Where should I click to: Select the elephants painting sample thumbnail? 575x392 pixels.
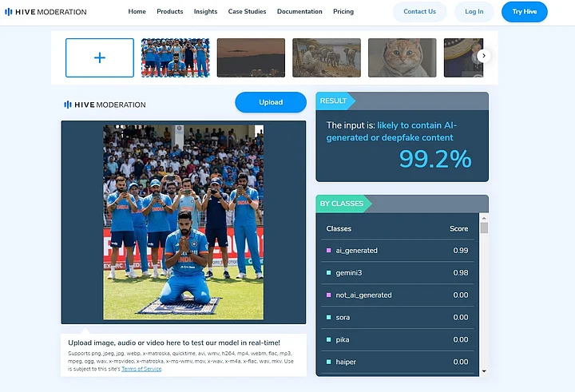click(x=327, y=58)
